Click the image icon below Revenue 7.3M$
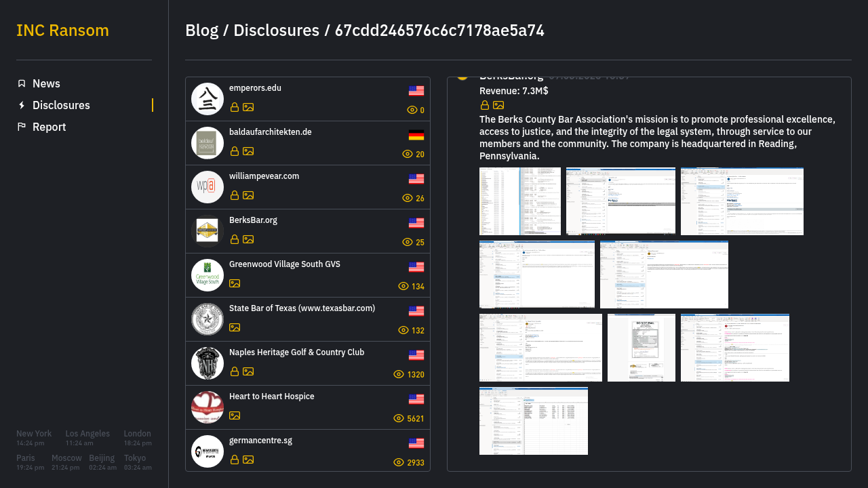 click(x=498, y=105)
